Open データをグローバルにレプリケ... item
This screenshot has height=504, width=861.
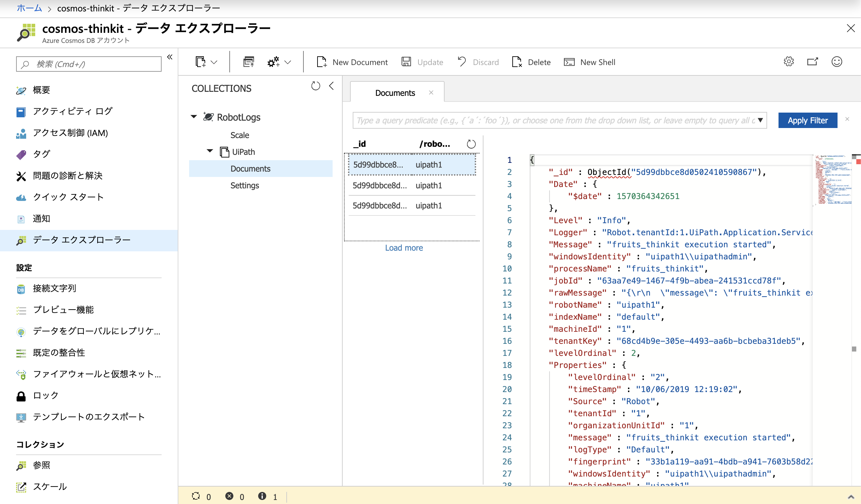coord(89,331)
